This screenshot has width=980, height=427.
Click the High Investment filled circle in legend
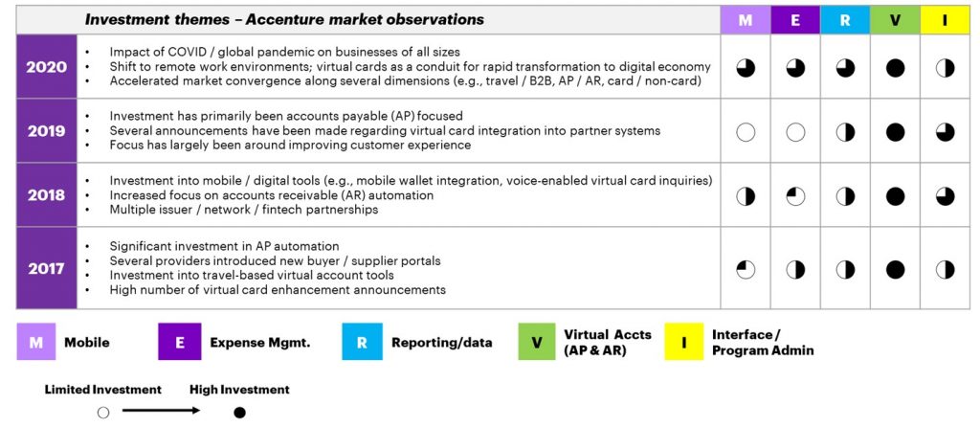[239, 413]
